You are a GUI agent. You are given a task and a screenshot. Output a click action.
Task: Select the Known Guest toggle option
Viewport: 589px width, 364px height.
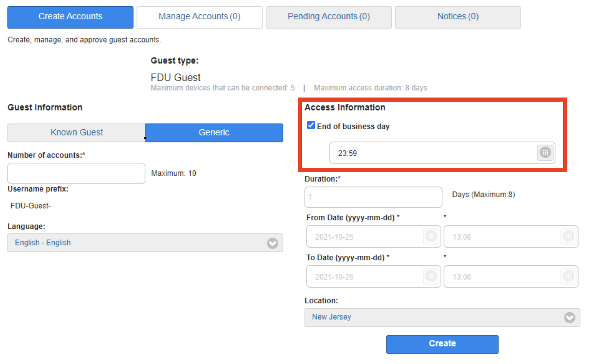pos(77,132)
